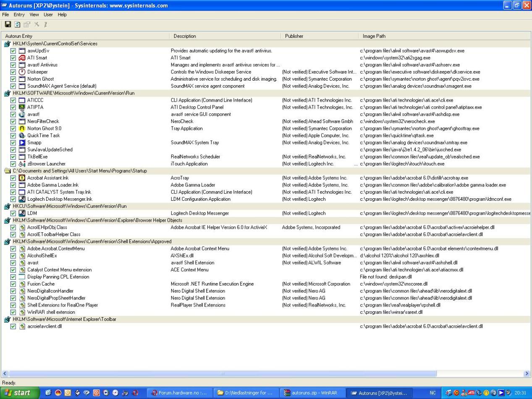Click the zBrowser Launcher icon

tap(22, 164)
